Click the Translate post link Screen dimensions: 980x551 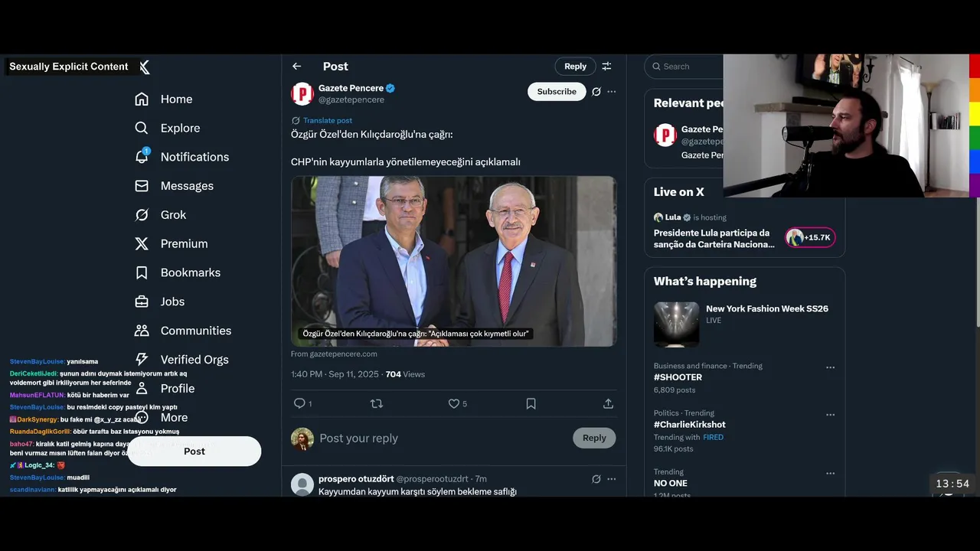pos(328,120)
